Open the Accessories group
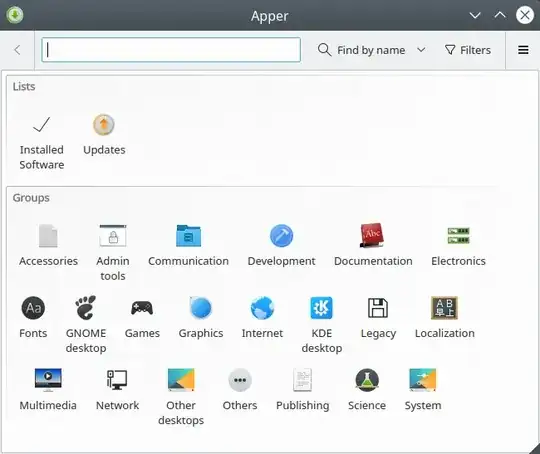The height and width of the screenshot is (454, 540). click(48, 246)
